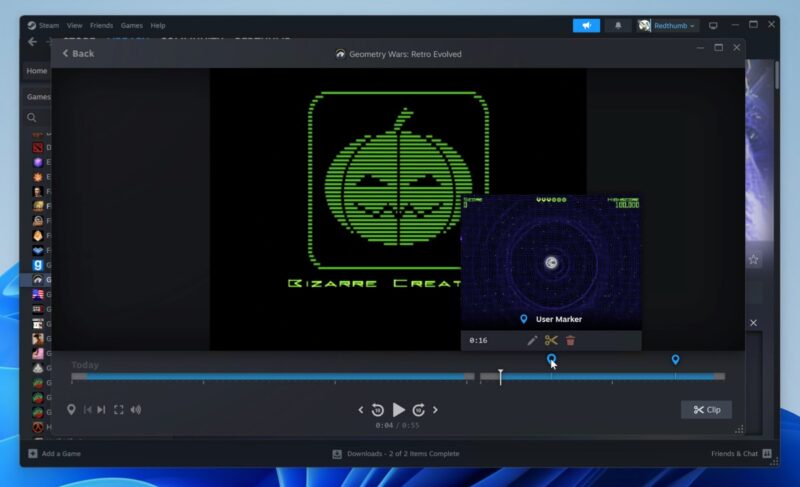Delete the User Marker with trash icon
The image size is (800, 487).
570,340
